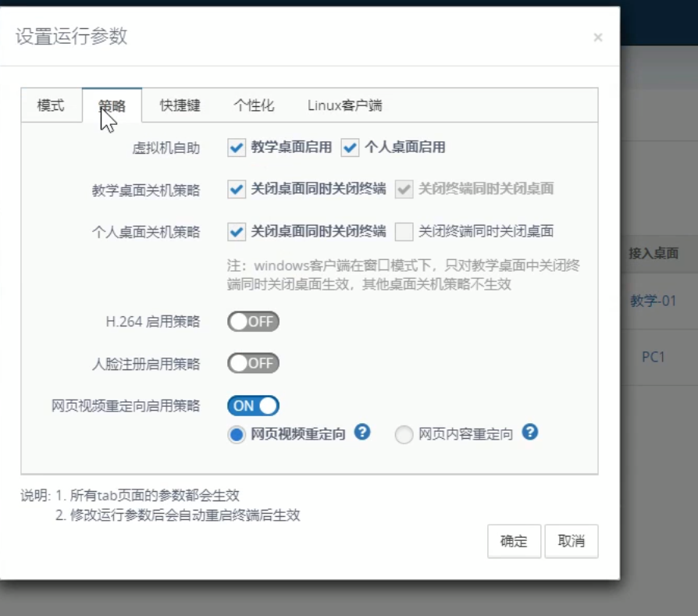Toggle 个人桌面 关闭桌面同时关闭终端 checkbox
This screenshot has height=616, width=698.
point(237,231)
